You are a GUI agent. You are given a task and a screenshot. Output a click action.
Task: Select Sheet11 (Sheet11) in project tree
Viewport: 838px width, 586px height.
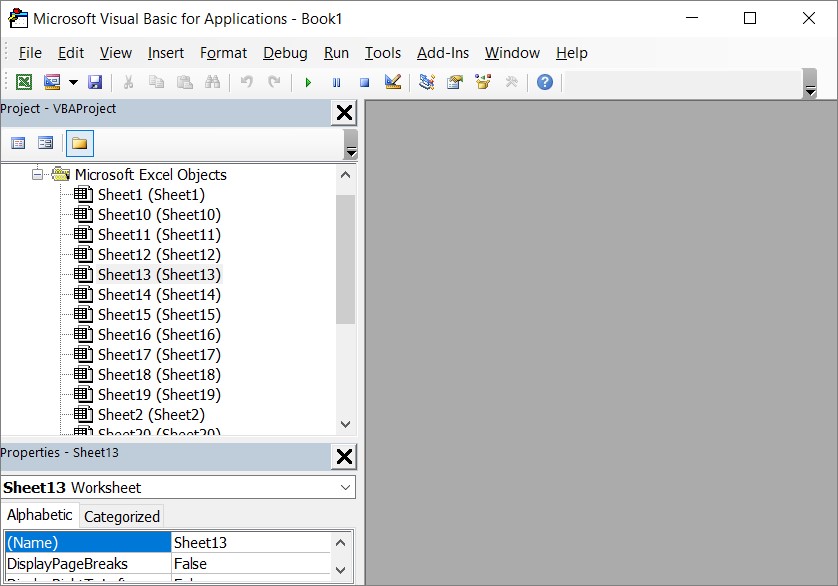pos(159,235)
